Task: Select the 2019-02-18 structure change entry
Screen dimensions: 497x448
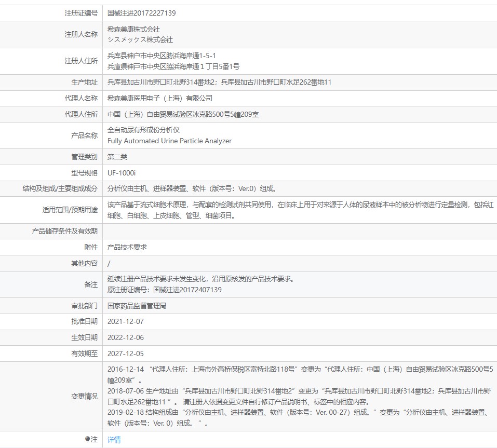Action: tap(299, 418)
